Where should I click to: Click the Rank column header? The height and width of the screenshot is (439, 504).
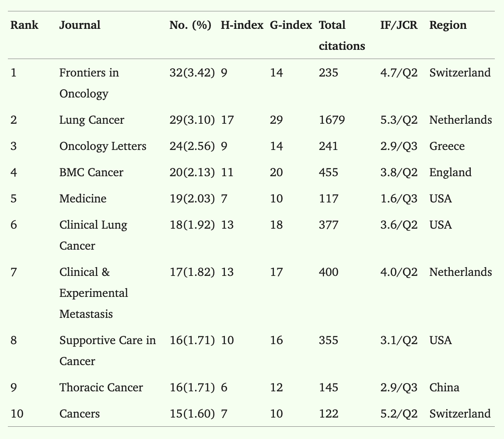[24, 25]
